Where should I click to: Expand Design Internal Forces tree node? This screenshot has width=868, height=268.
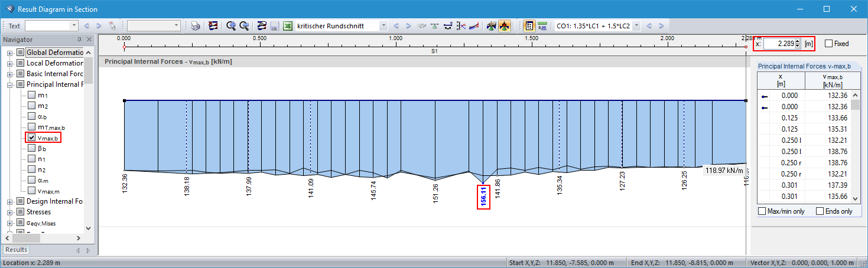(10, 201)
